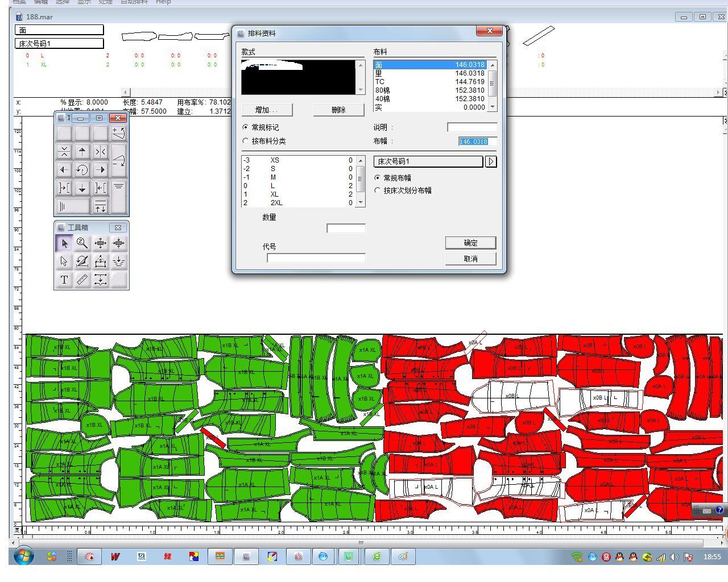Choose the expand-outward arrows tool in 工具箱
The image size is (728, 582).
(100, 243)
